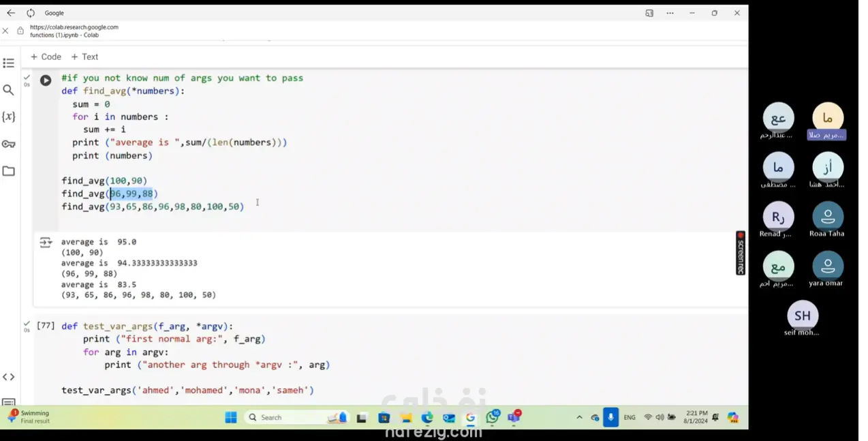Select participant مصطفى avatar

778,168
